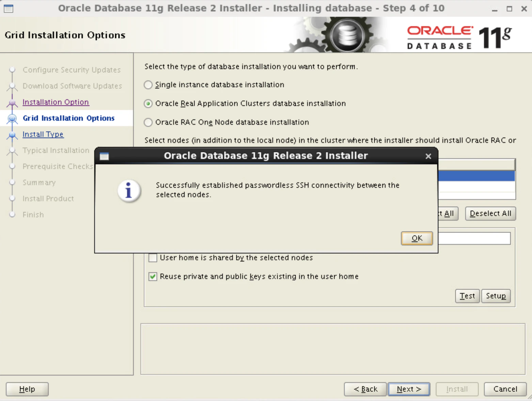This screenshot has width=532, height=401.
Task: Open the main installer window menu icon
Action: [x=9, y=8]
